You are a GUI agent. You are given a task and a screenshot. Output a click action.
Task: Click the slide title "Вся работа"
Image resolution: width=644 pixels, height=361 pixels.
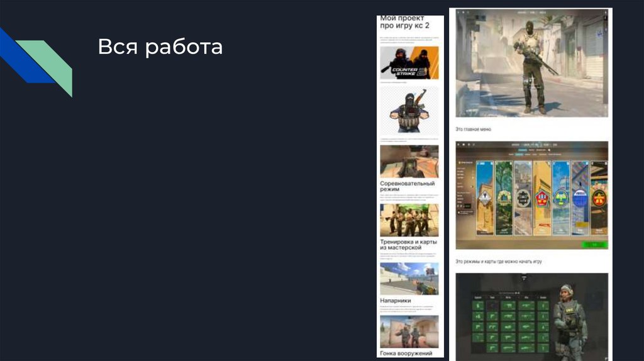click(160, 47)
